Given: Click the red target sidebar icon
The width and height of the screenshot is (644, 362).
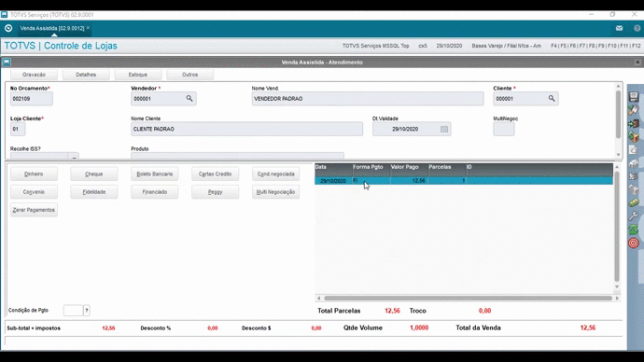Looking at the screenshot, I should 634,243.
